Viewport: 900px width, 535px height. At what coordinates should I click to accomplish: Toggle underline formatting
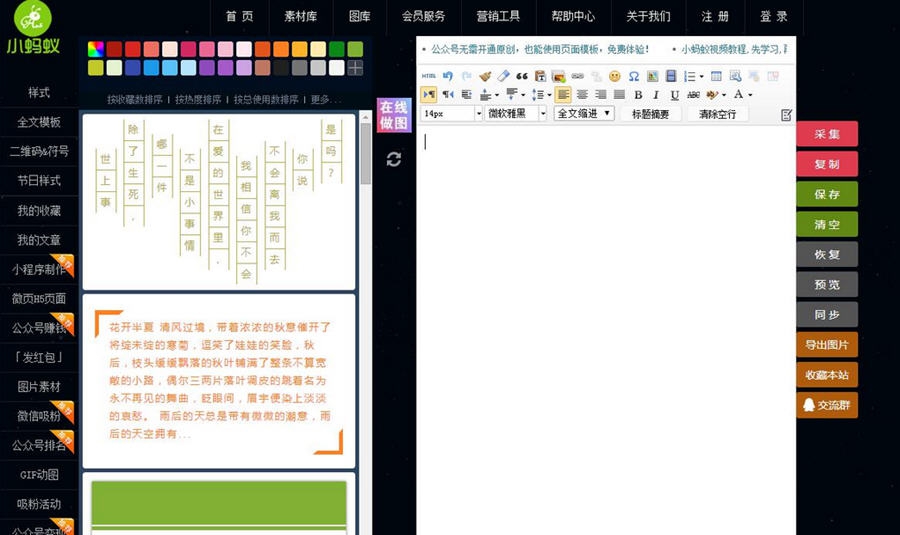point(674,95)
